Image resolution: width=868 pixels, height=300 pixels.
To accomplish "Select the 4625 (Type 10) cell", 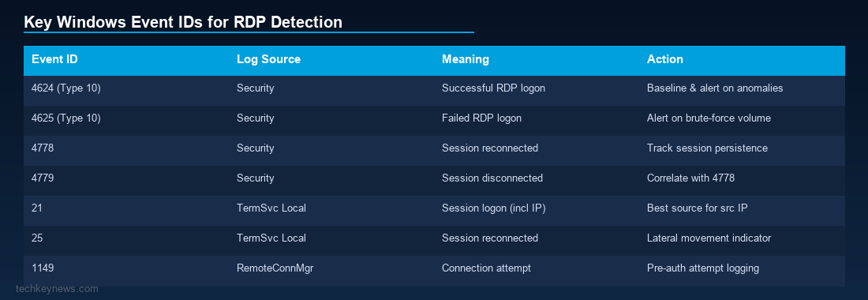I will (x=65, y=118).
